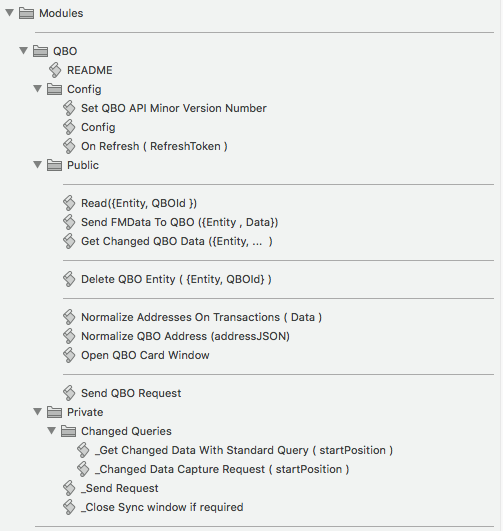Select the On Refresh ( RefreshToken ) script
The width and height of the screenshot is (503, 531).
(154, 146)
